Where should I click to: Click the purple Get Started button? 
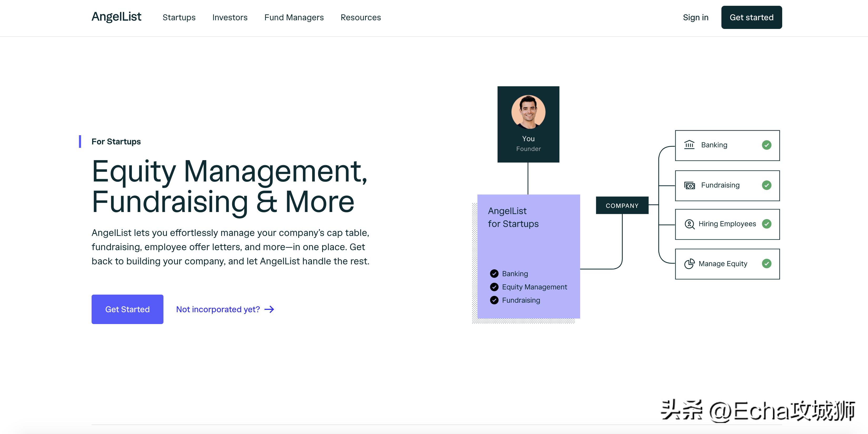(127, 309)
